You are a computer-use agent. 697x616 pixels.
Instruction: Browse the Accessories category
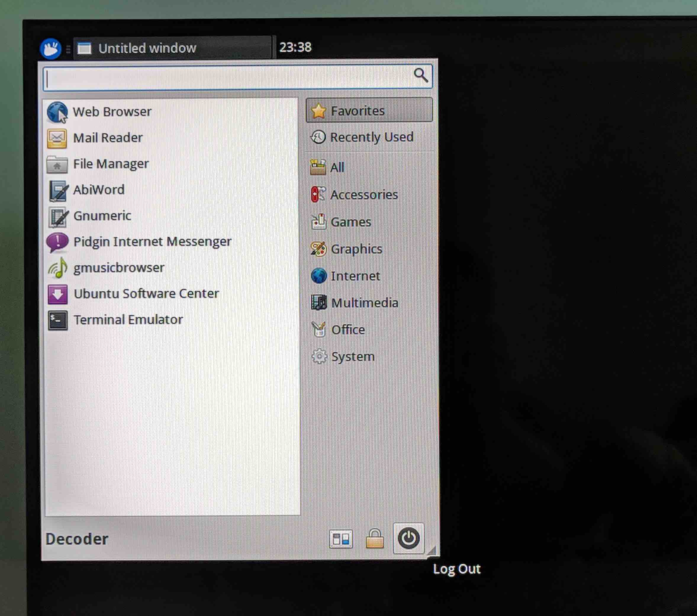pyautogui.click(x=364, y=194)
